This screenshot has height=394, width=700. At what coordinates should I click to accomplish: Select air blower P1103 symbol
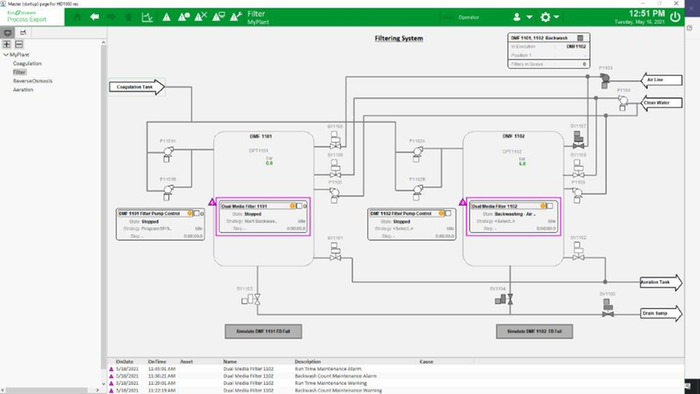(605, 81)
